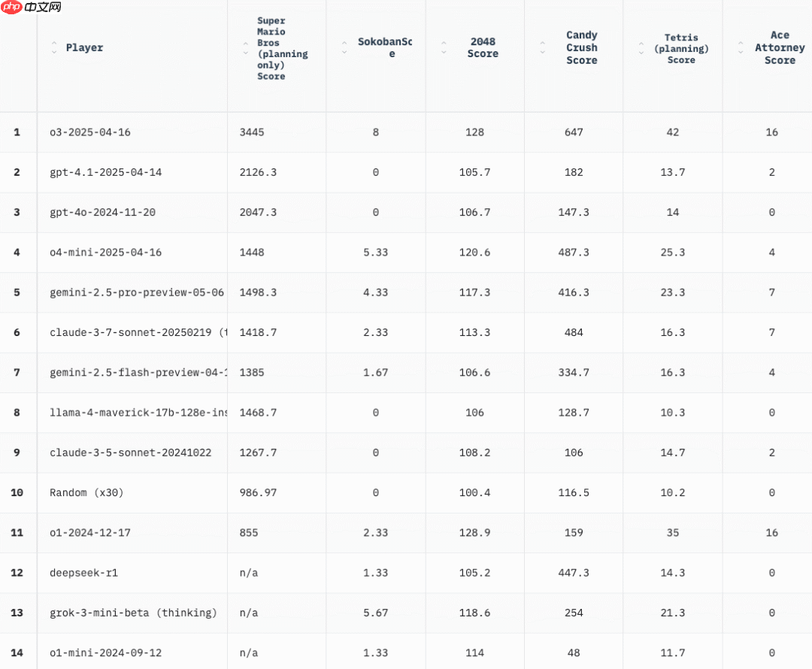Select rank number 10 in Random row
The height and width of the screenshot is (669, 812).
[17, 492]
